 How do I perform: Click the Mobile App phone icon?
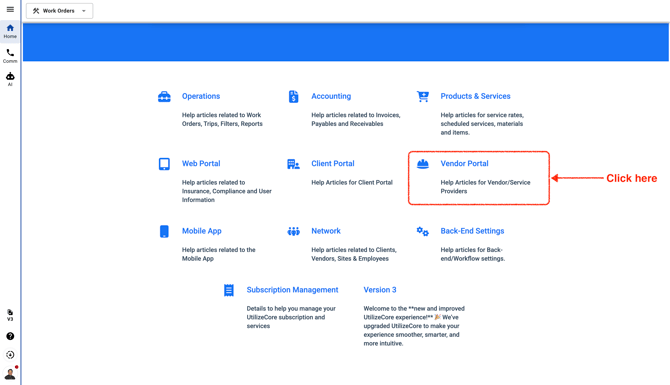[x=164, y=231]
